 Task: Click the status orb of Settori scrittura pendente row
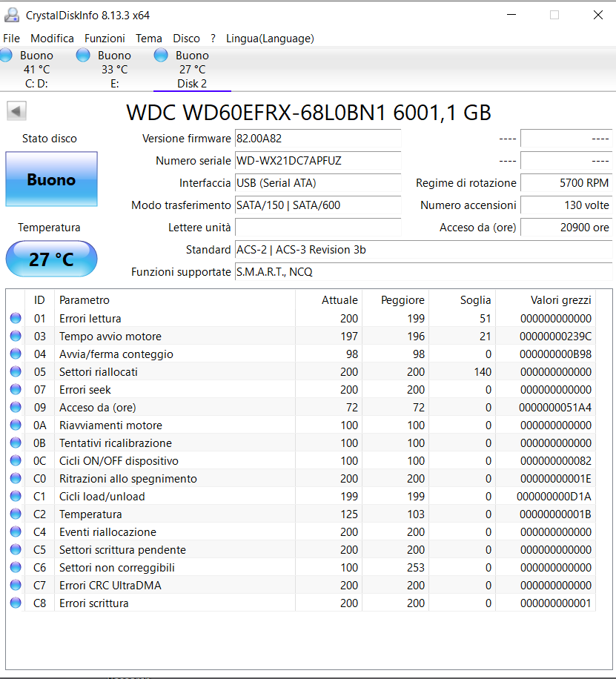coord(16,549)
